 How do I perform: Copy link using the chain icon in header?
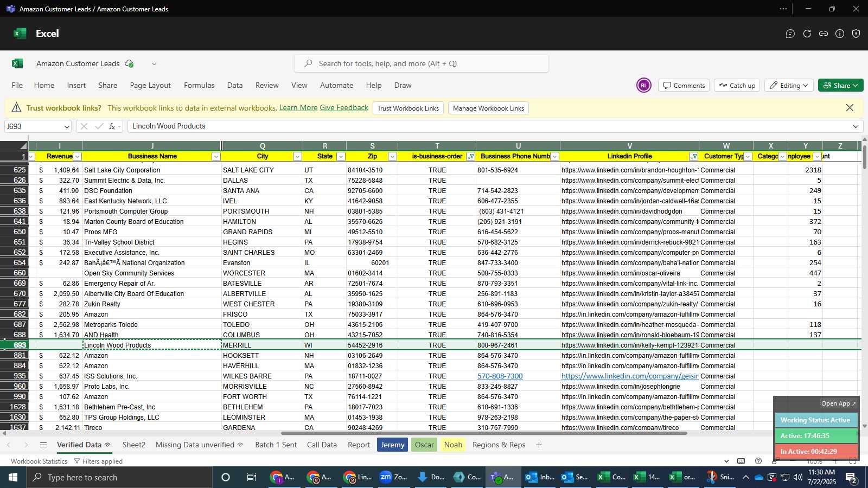(x=824, y=34)
